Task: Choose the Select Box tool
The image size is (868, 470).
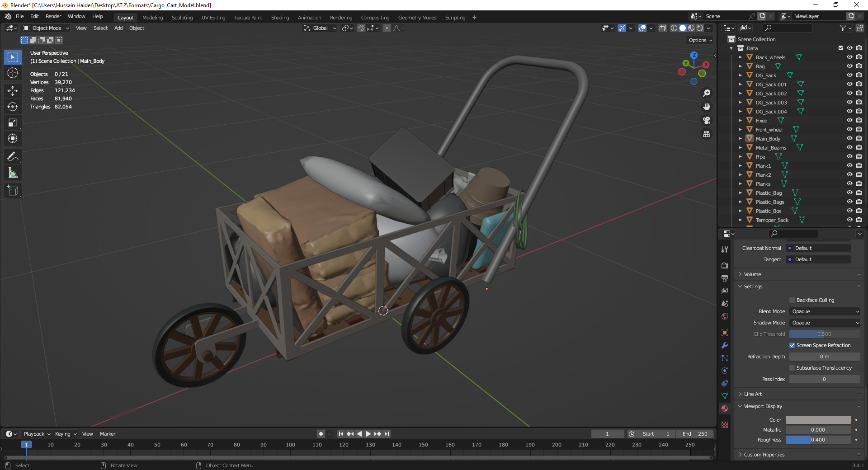Action: (x=13, y=57)
